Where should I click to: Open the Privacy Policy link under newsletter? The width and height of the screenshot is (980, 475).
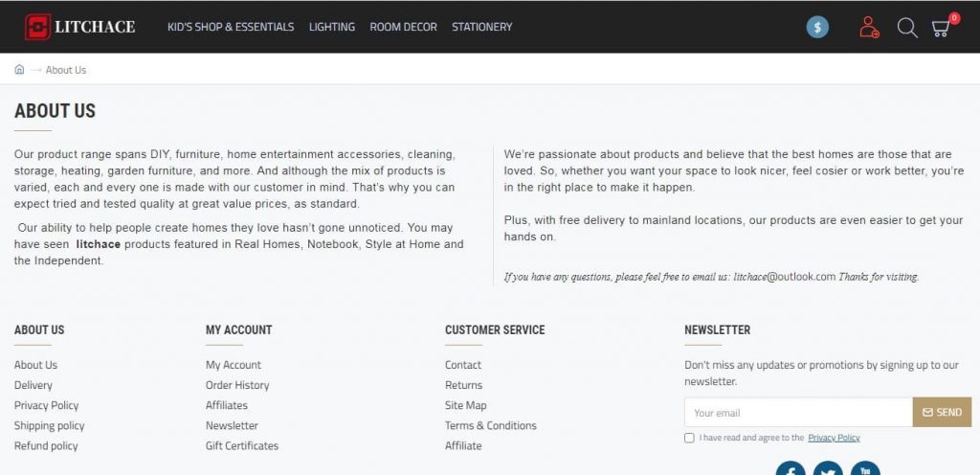pyautogui.click(x=834, y=438)
